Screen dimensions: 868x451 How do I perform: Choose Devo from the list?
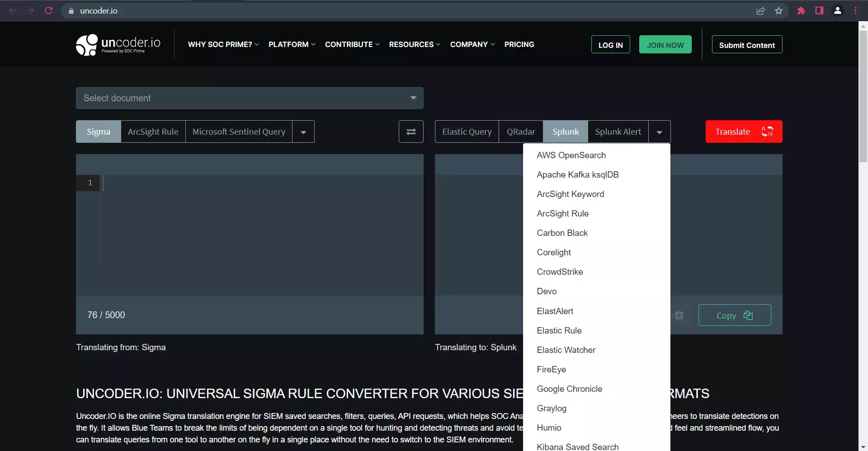pyautogui.click(x=596, y=291)
